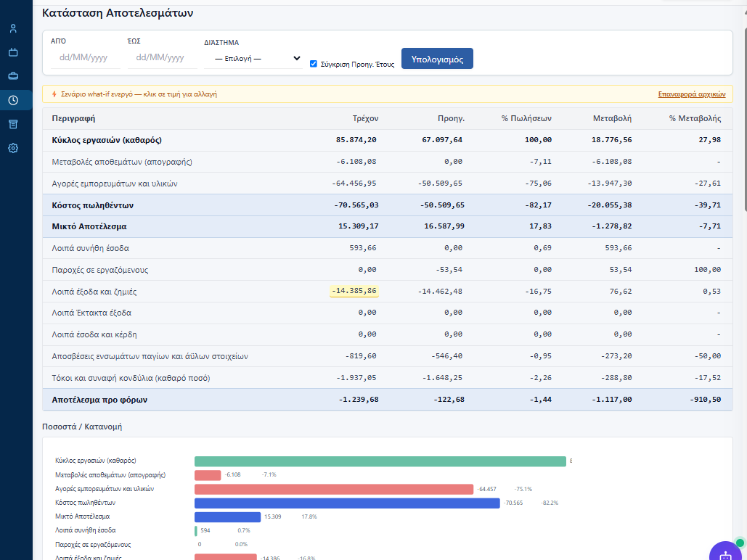Open the calendar sidebar icon
This screenshot has height=560, width=747.
click(13, 52)
